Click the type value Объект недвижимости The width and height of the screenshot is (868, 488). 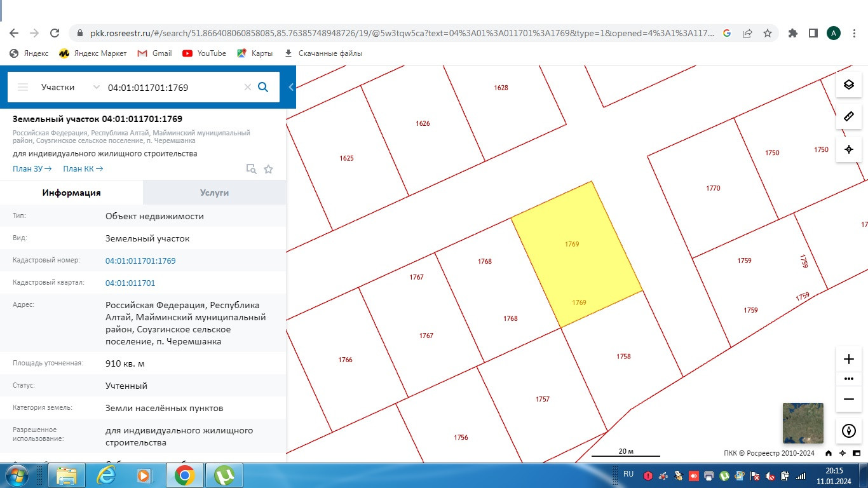click(154, 216)
